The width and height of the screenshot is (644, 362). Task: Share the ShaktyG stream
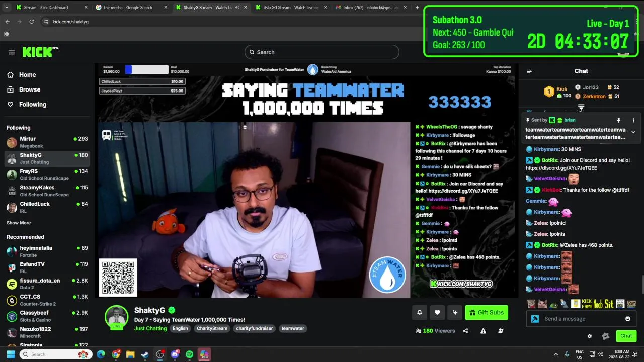pyautogui.click(x=465, y=331)
